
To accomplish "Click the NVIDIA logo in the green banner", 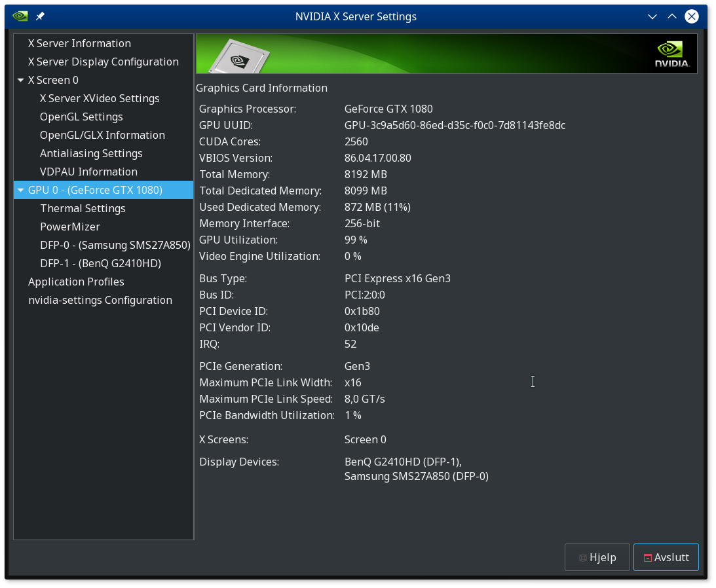I will [x=671, y=54].
